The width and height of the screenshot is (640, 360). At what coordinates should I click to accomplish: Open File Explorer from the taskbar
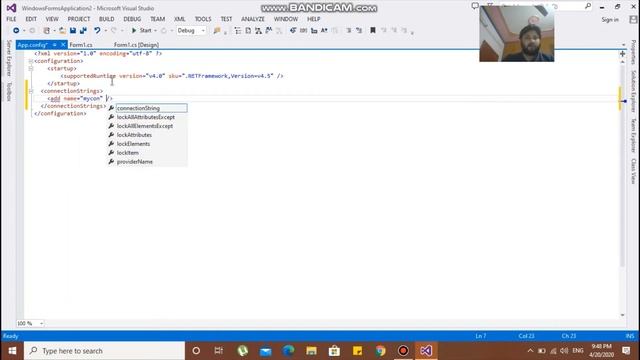[311, 351]
